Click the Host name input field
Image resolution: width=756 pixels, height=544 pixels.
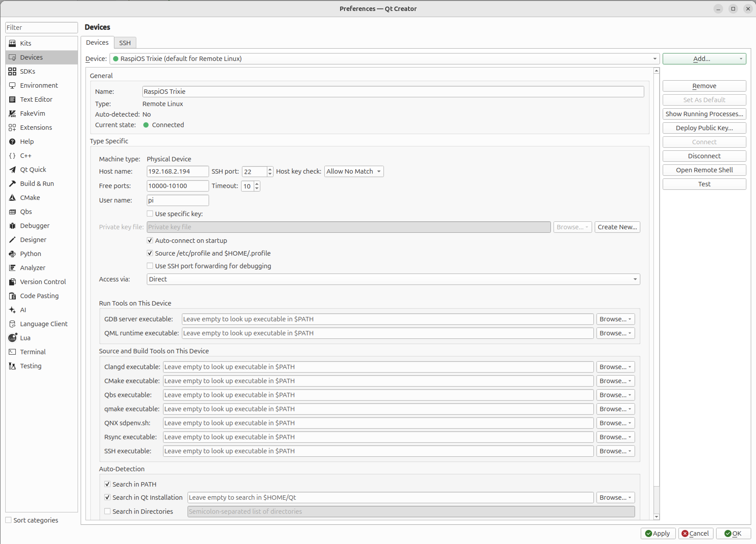[177, 171]
